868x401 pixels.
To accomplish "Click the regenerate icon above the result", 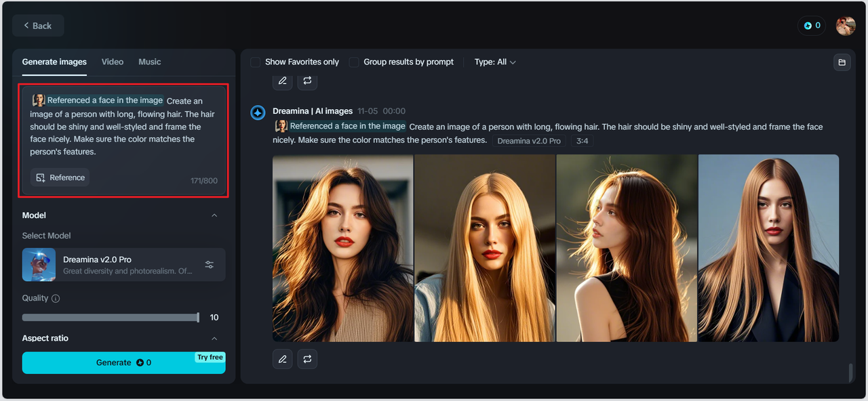I will point(307,81).
